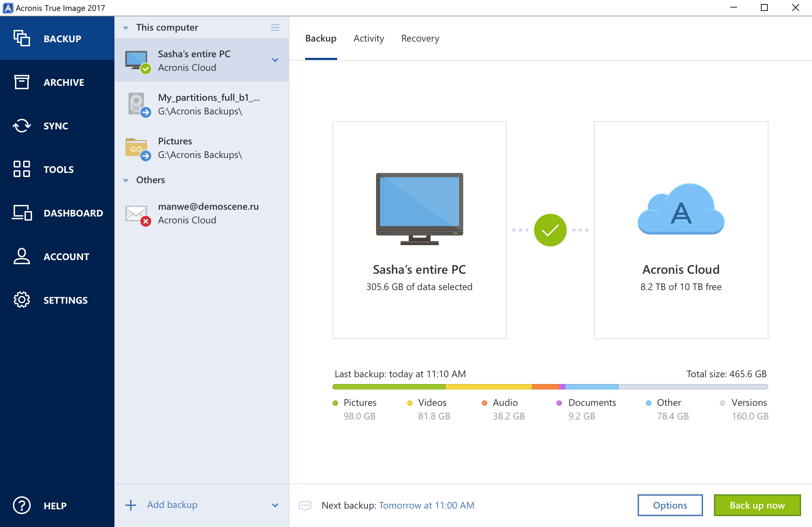Click the 'Last backup: today at 11:10 AM' text
The image size is (812, 527).
[400, 374]
